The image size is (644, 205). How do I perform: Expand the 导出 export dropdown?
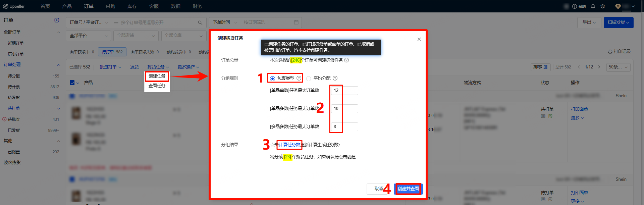coord(589,22)
